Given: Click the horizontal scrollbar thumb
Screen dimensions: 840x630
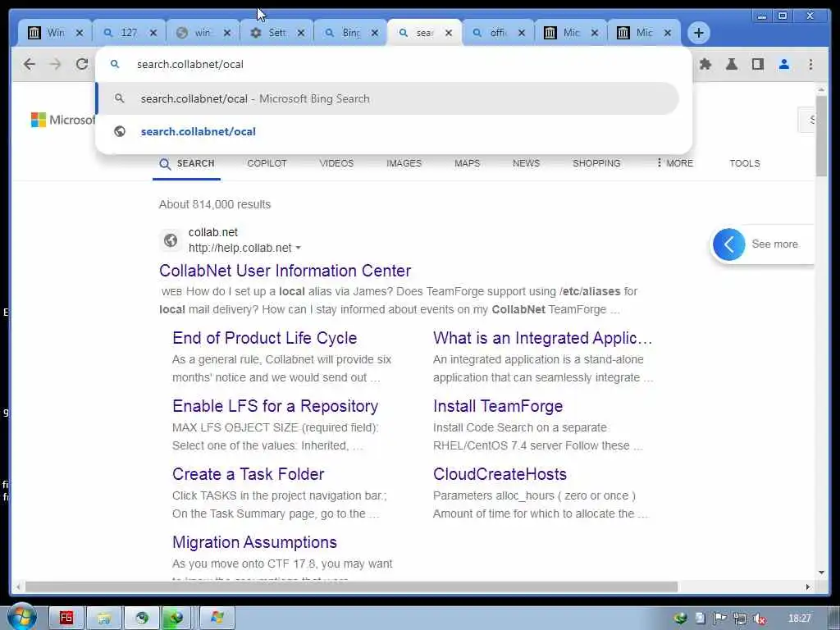Looking at the screenshot, I should tap(351, 587).
